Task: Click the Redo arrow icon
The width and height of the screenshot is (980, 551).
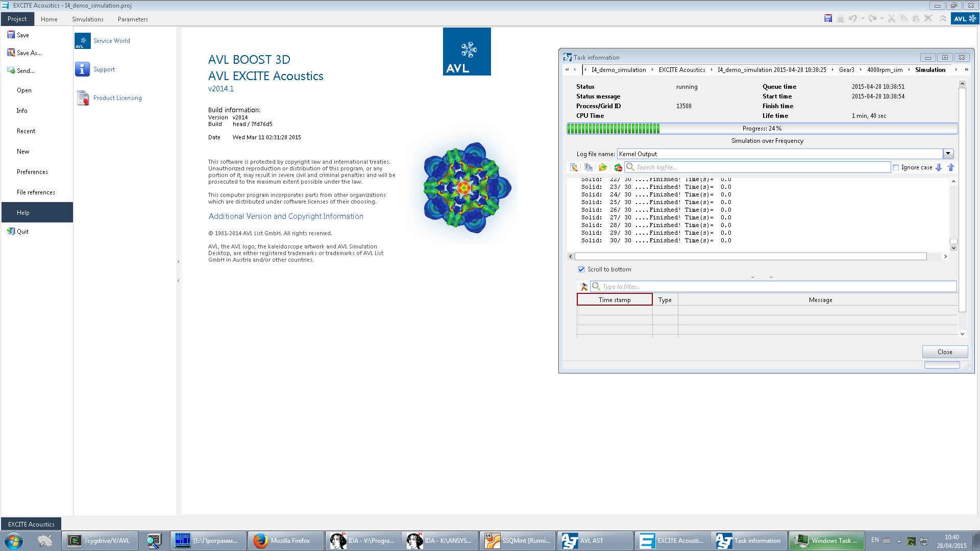Action: 872,18
